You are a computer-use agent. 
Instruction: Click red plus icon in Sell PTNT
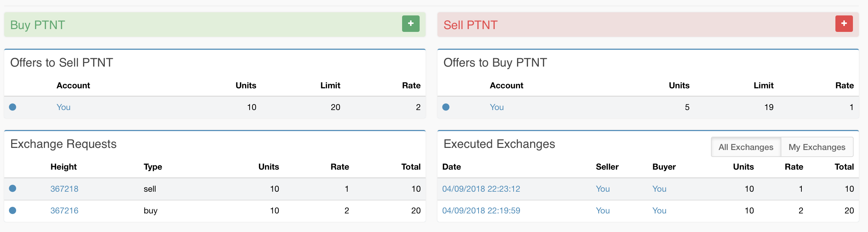tap(844, 24)
